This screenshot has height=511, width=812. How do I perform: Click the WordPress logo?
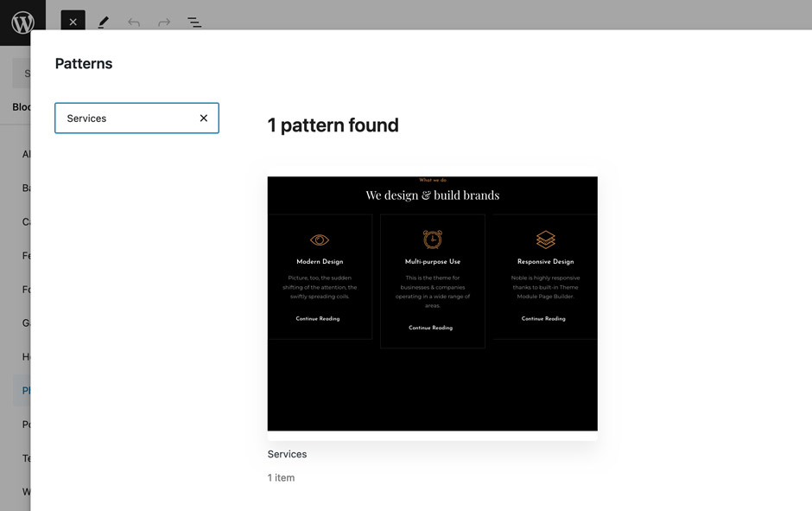coord(22,22)
